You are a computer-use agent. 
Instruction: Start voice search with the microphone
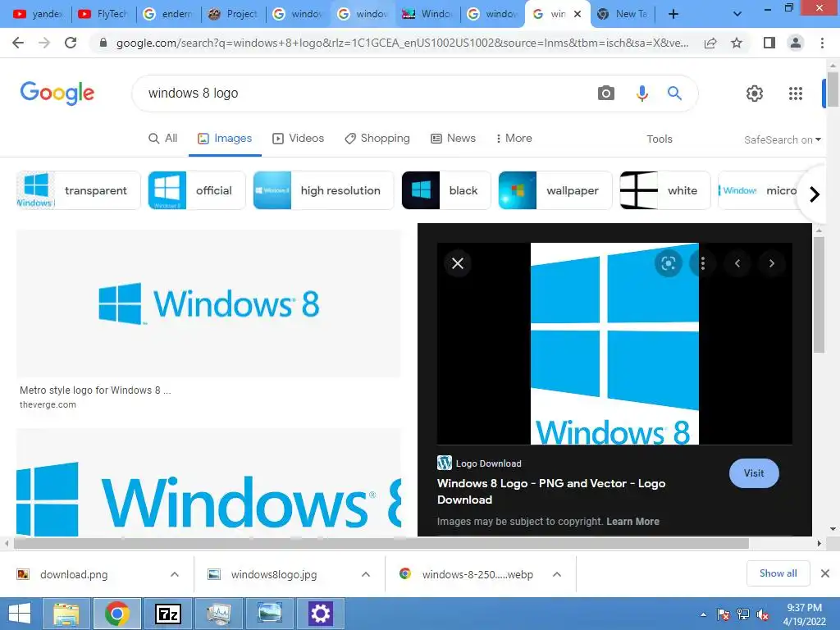click(x=641, y=94)
